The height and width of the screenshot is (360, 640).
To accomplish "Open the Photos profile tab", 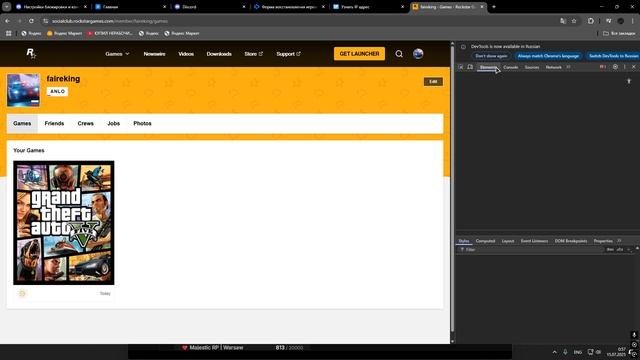I will pos(142,123).
